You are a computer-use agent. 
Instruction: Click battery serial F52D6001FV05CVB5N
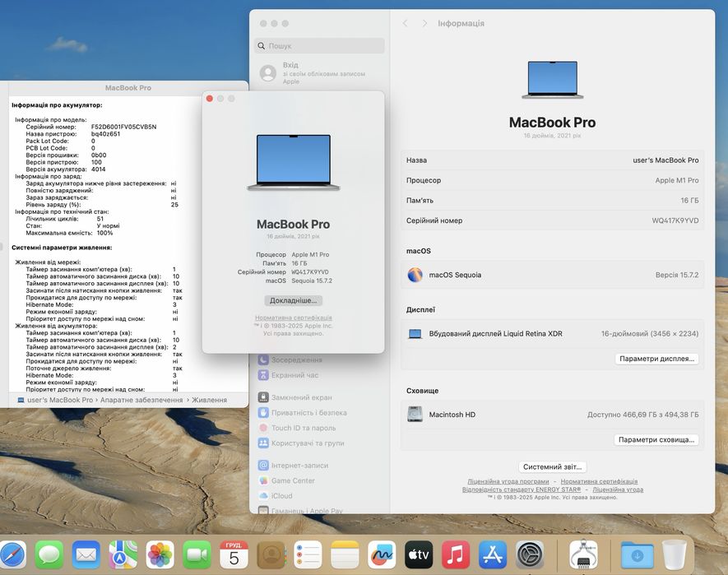(x=123, y=127)
